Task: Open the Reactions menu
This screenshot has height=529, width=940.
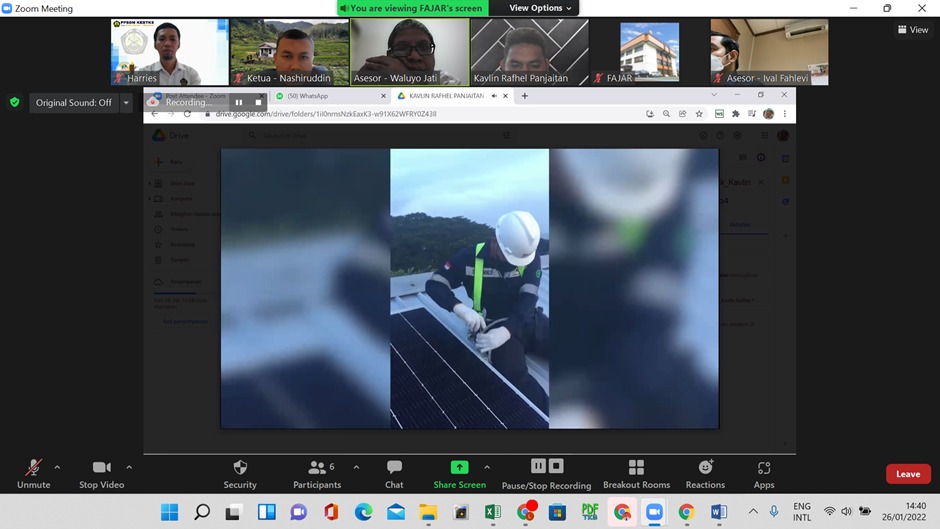Action: [x=705, y=468]
